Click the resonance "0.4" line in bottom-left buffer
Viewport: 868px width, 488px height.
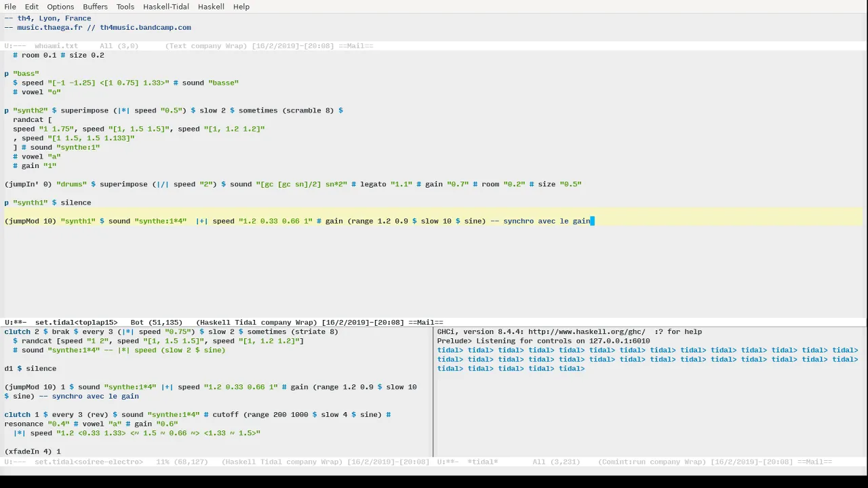91,424
